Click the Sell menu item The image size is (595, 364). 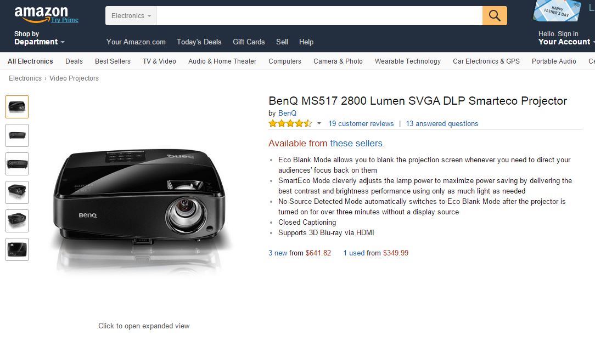(x=282, y=42)
